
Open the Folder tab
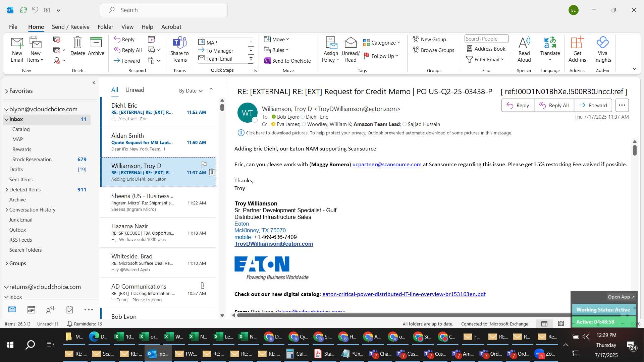coord(105,27)
